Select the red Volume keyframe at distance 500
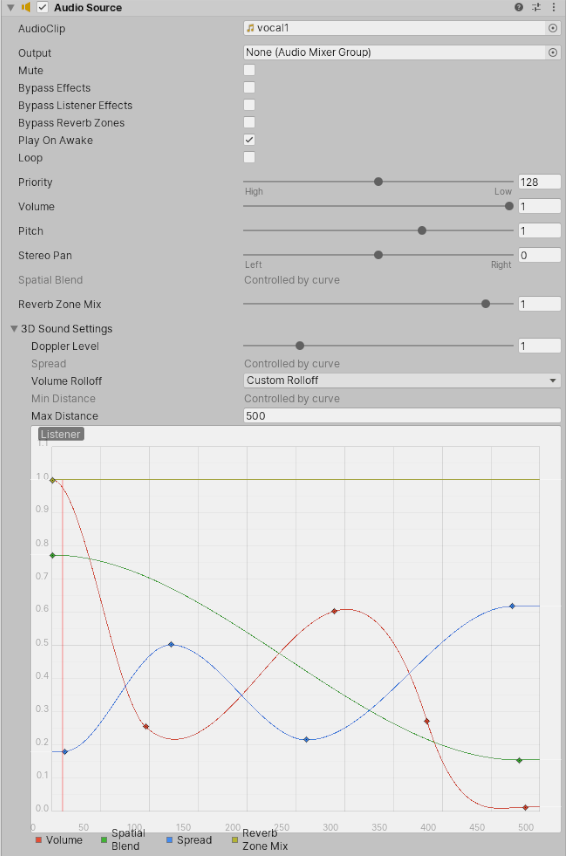 coord(526,807)
